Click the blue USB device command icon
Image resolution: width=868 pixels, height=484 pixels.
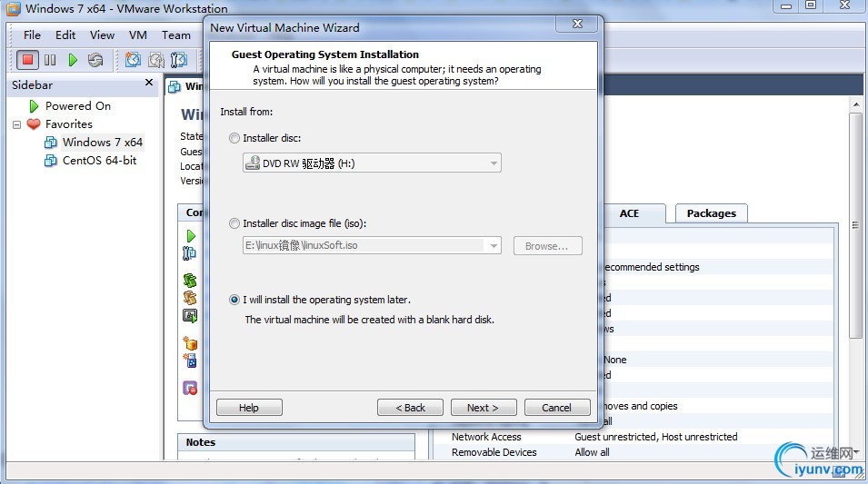tap(190, 361)
